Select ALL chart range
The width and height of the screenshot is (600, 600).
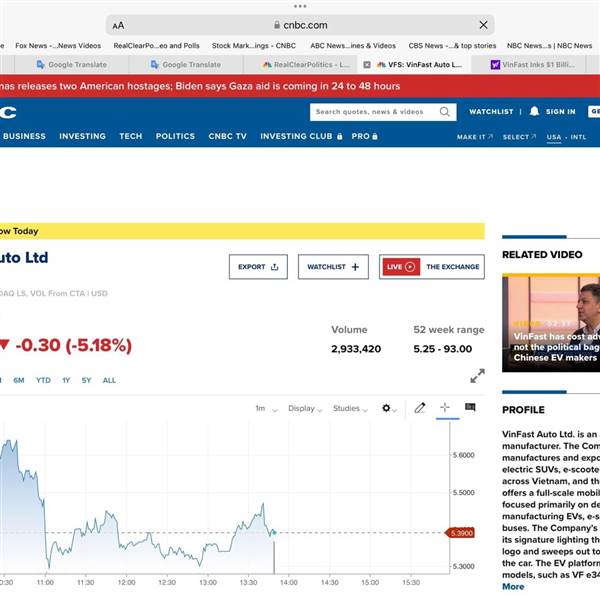[x=109, y=380]
